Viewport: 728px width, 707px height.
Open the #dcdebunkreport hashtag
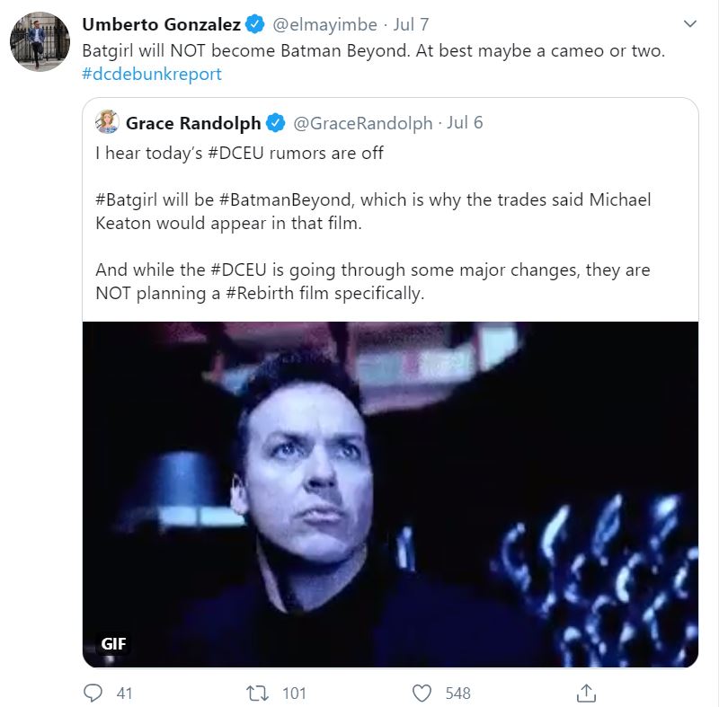pos(151,75)
